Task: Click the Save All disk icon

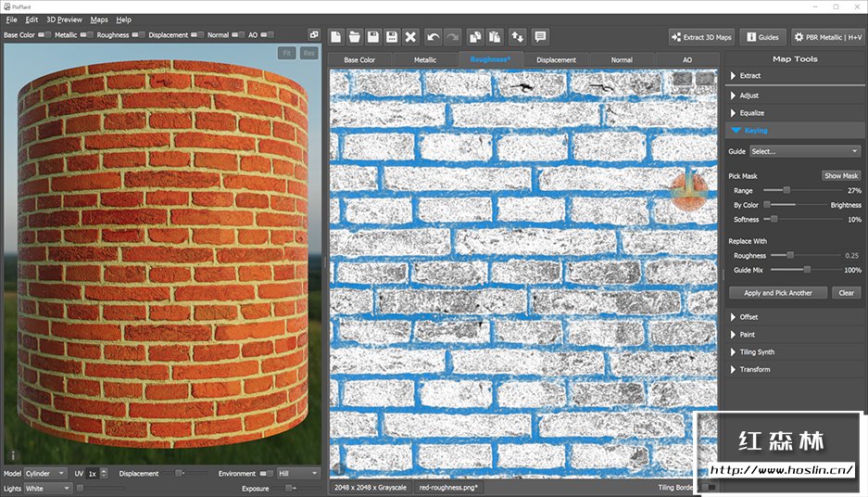Action: [392, 37]
